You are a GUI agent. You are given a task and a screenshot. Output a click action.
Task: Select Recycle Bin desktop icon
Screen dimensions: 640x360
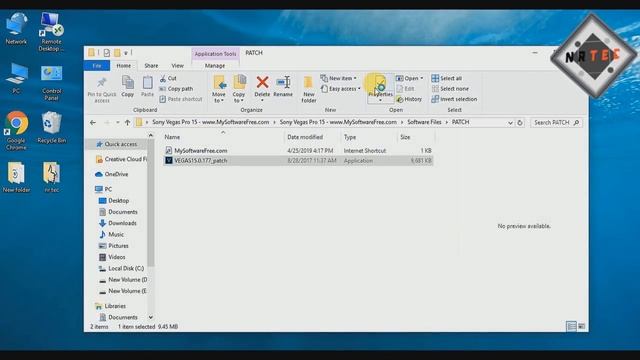point(51,128)
